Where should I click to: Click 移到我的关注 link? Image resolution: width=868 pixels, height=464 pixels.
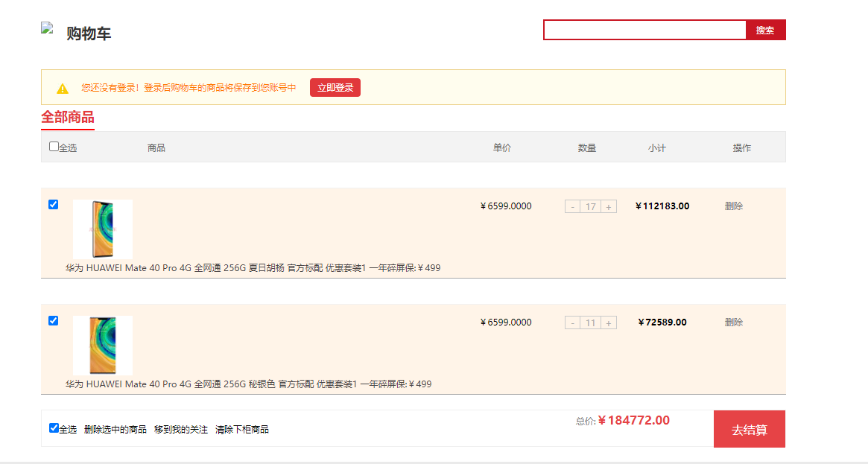coord(181,430)
